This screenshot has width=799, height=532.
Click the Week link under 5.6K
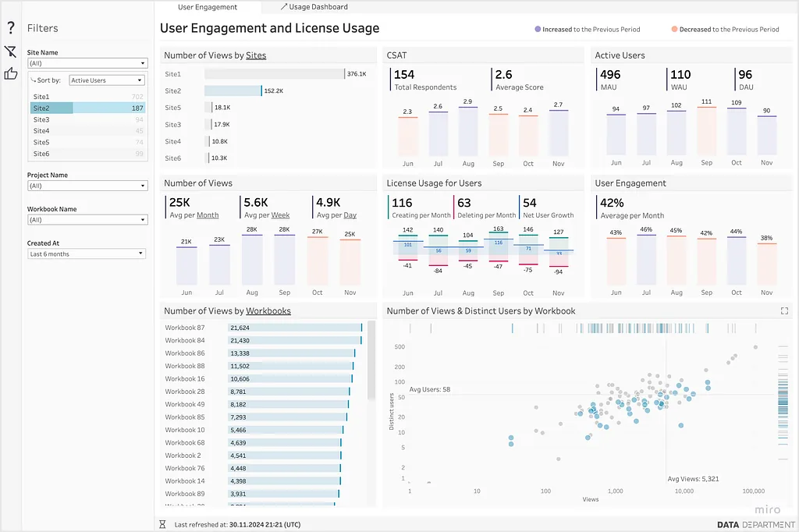point(280,215)
